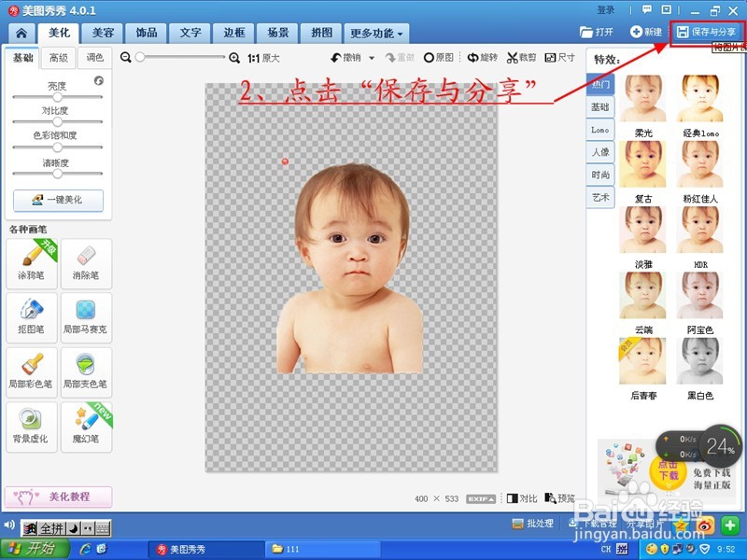Click the 尺寸 resize icon
This screenshot has width=747, height=560.
[x=561, y=57]
